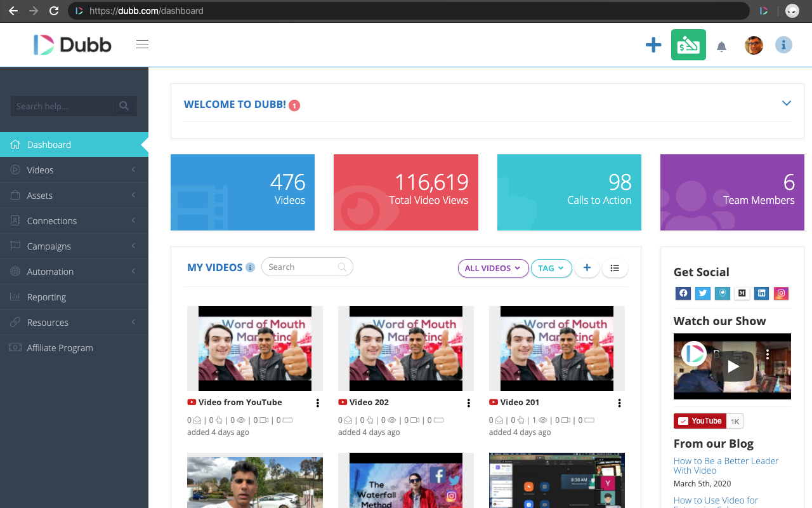Click the YouTube 1K subscriber count
Viewport: 812px width, 508px height.
click(735, 421)
